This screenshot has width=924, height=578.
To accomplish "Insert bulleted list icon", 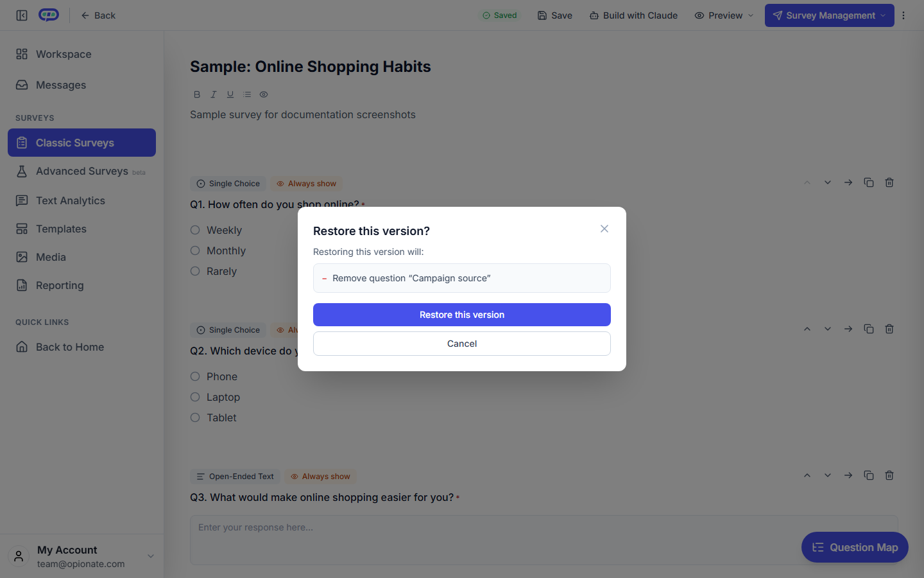I will [247, 94].
